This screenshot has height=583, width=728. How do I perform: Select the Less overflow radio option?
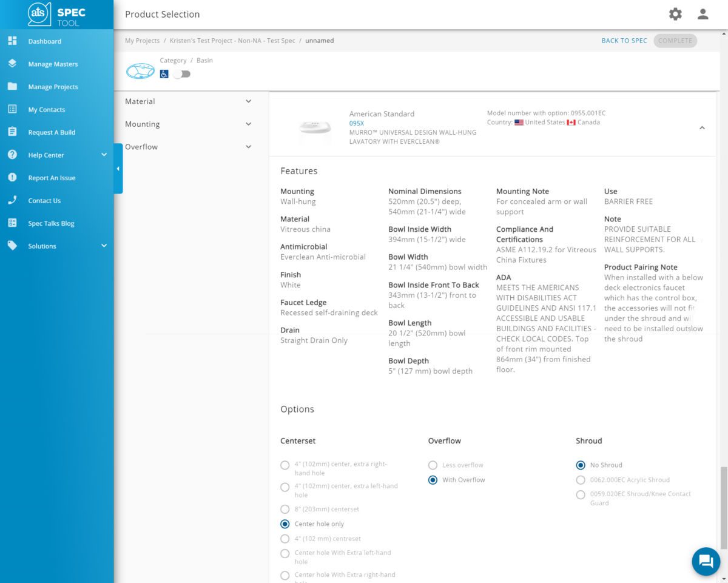point(433,465)
